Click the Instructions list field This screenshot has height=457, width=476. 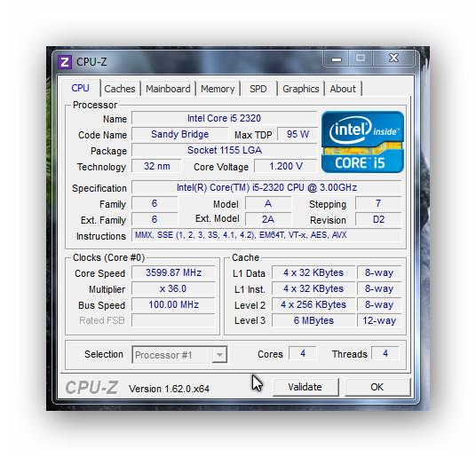pyautogui.click(x=266, y=235)
